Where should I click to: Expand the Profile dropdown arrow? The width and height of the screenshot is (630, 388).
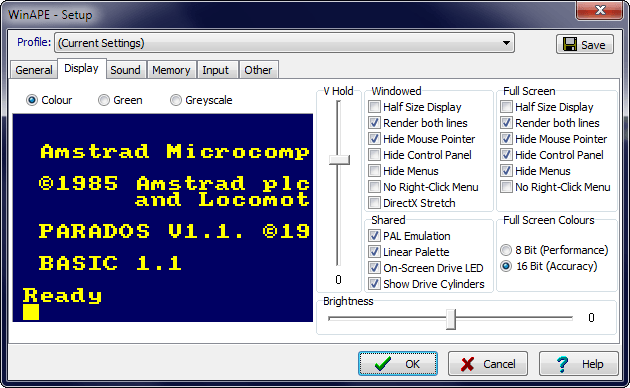506,43
